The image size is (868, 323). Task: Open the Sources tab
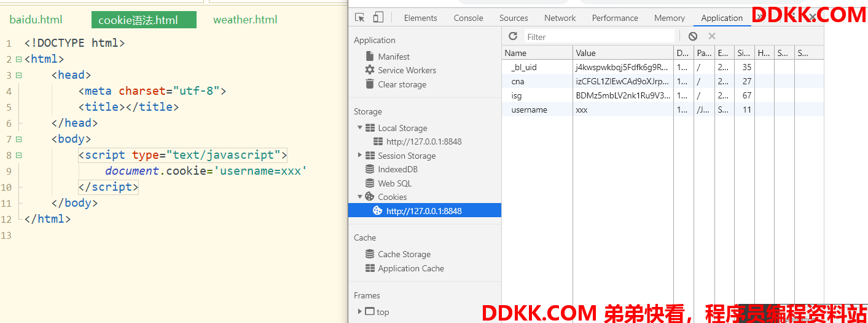[514, 18]
